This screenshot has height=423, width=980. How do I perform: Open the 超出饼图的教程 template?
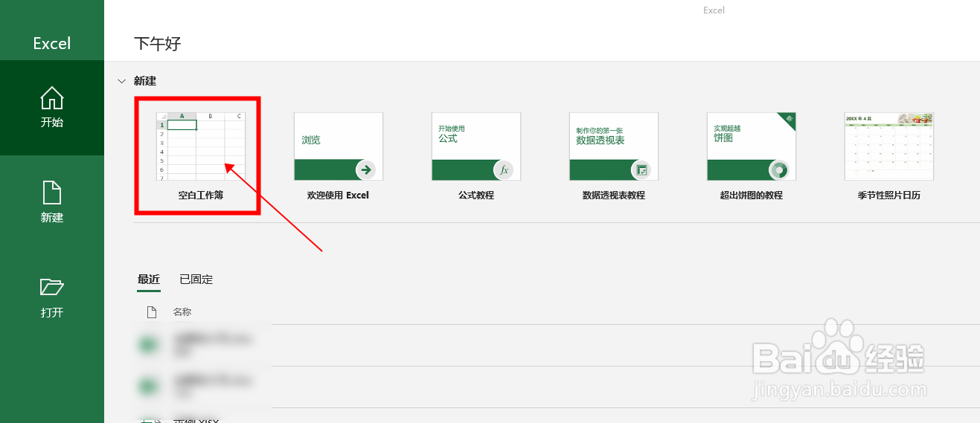tap(751, 146)
